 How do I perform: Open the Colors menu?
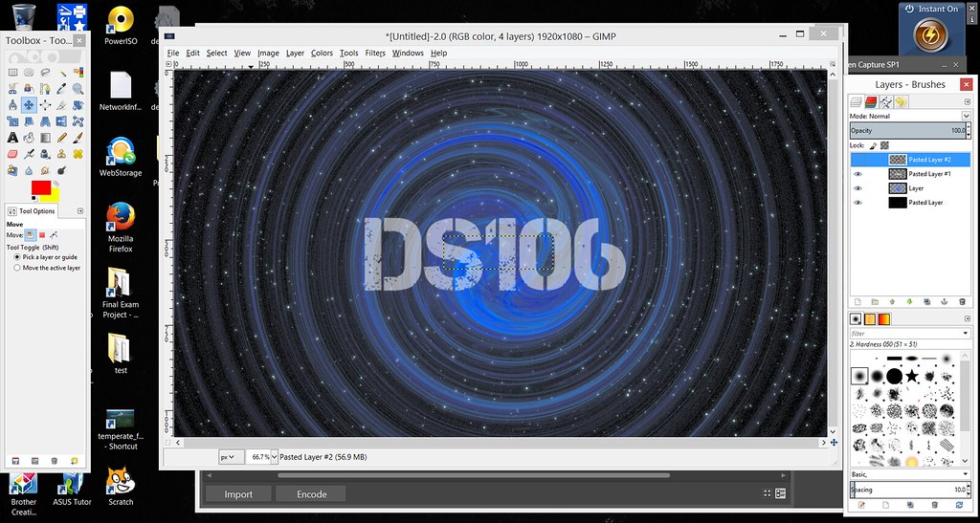click(322, 54)
